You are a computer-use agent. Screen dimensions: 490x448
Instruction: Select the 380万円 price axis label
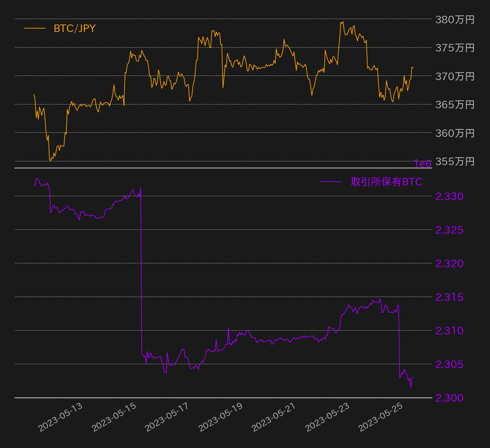point(455,19)
